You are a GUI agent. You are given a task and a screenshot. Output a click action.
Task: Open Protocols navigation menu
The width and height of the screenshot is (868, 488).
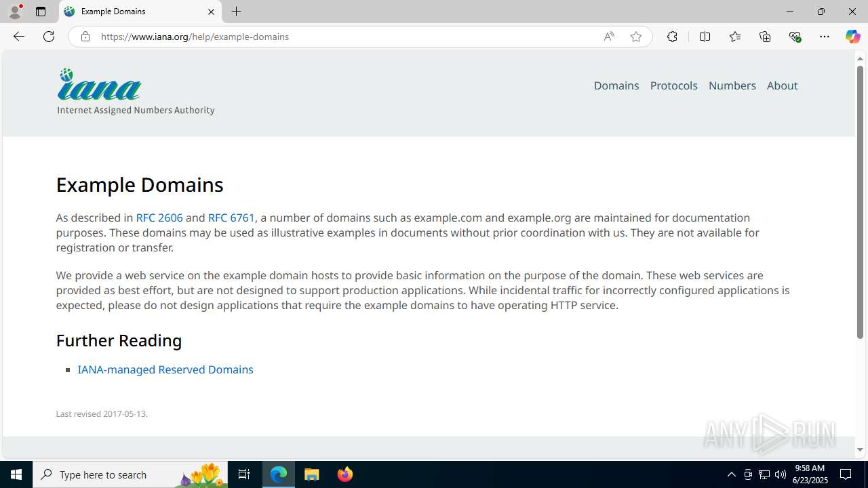coord(673,85)
